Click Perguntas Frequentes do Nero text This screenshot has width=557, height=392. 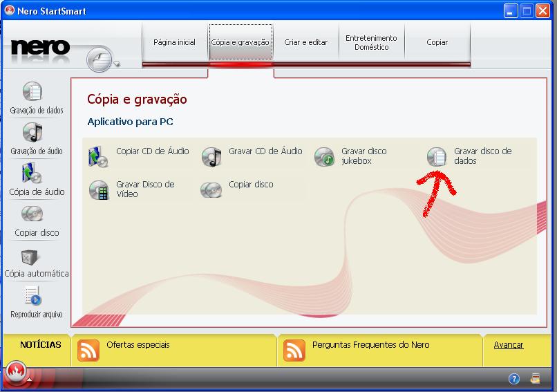point(371,345)
